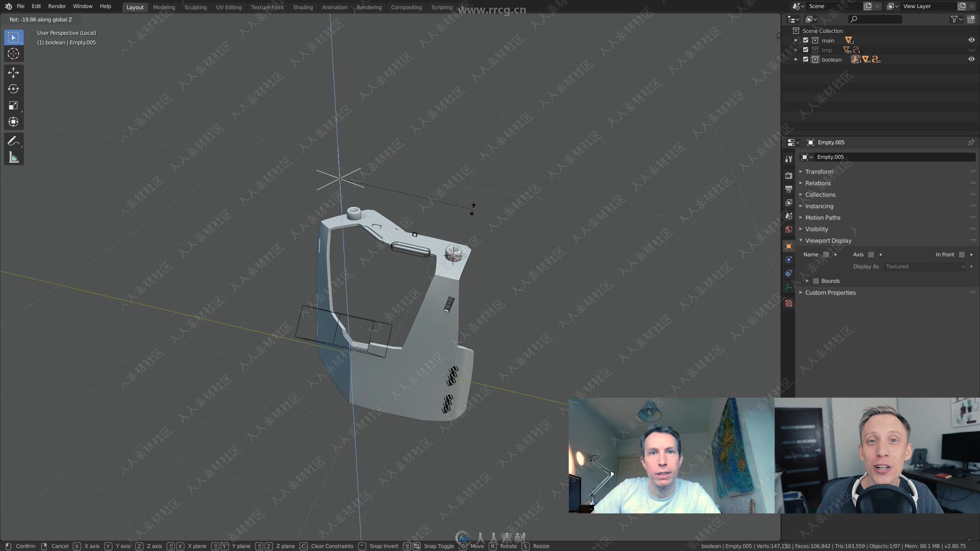Toggle visibility of tmp collection
This screenshot has width=980, height=551.
tap(970, 50)
